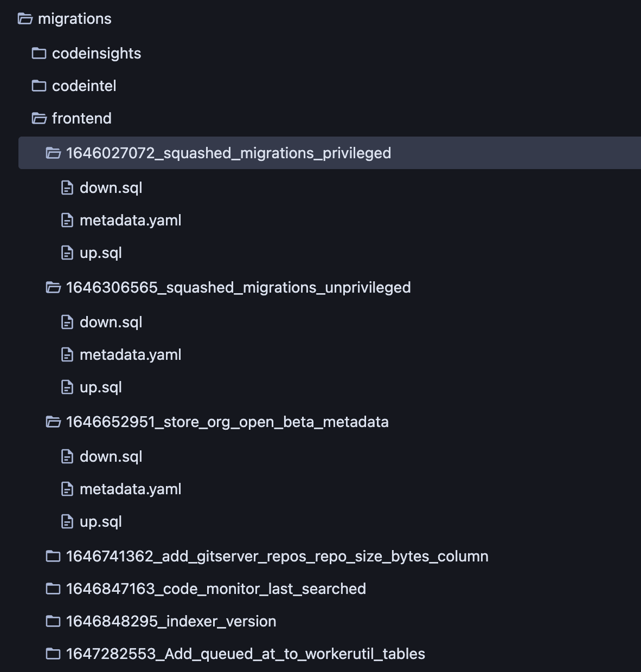Click the folder icon next to 1647282553_Add_queued_at_to_workerutil_tables
The image size is (641, 672).
coord(53,654)
